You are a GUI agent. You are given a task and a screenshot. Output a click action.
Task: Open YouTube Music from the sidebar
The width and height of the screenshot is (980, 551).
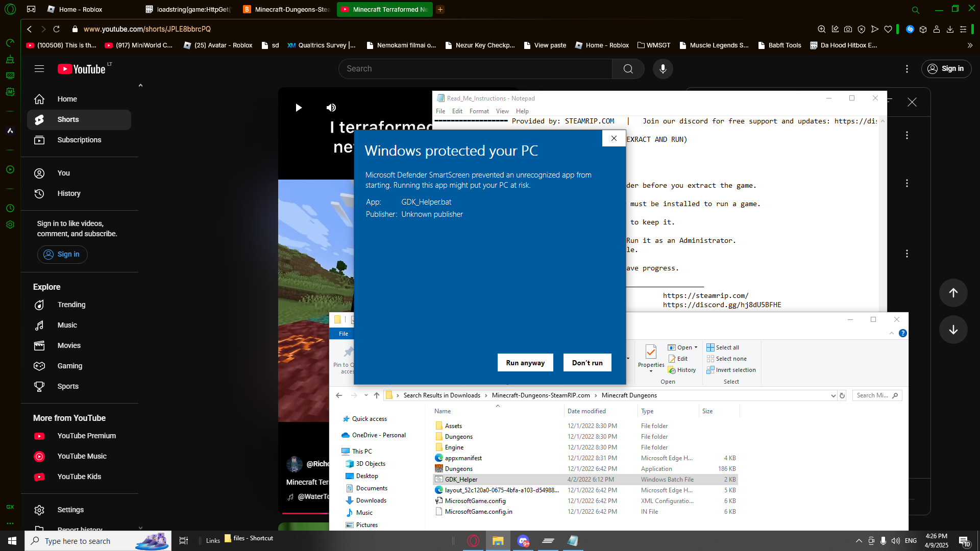[79, 456]
